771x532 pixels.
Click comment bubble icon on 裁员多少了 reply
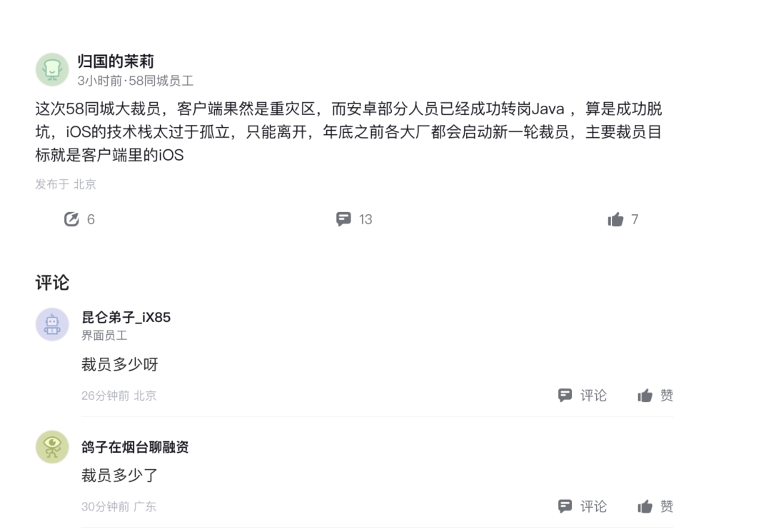click(x=565, y=506)
